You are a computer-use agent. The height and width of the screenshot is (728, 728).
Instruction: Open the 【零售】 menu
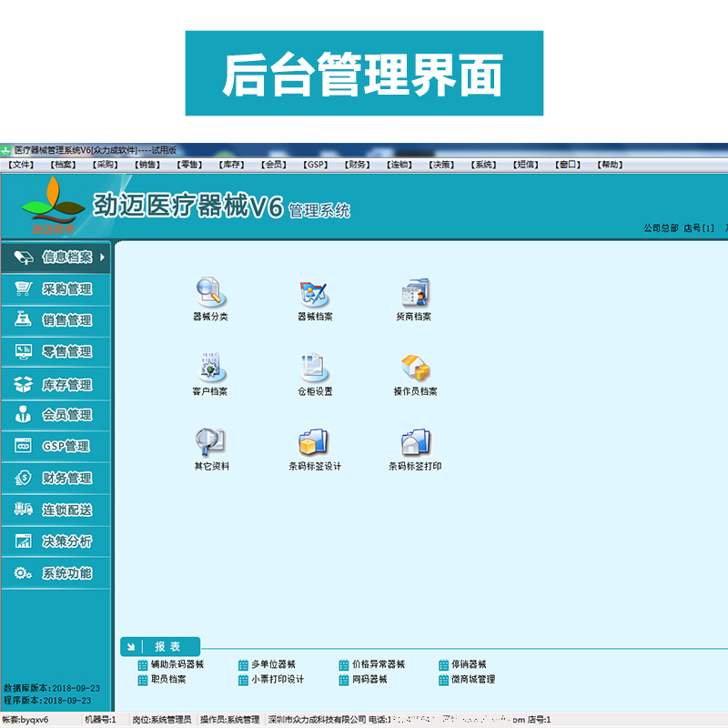(x=189, y=165)
